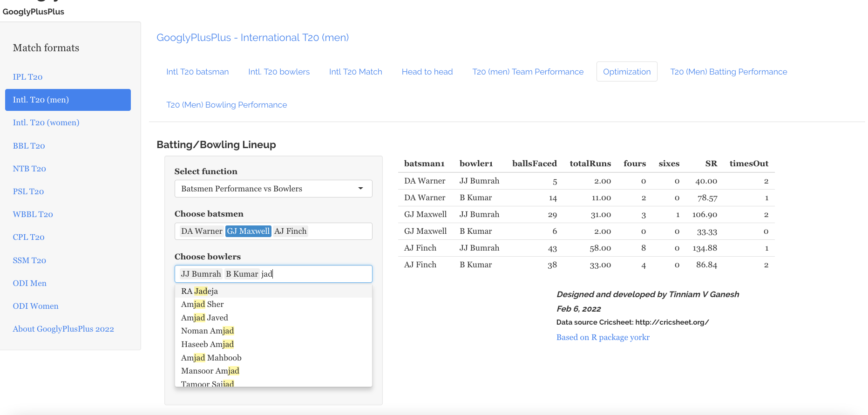Follow the Based on R package yorkr link
The width and height of the screenshot is (868, 415).
tap(603, 337)
